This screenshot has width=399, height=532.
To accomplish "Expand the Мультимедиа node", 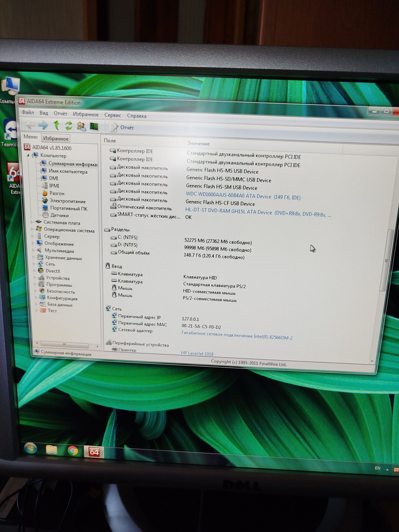I will point(34,250).
